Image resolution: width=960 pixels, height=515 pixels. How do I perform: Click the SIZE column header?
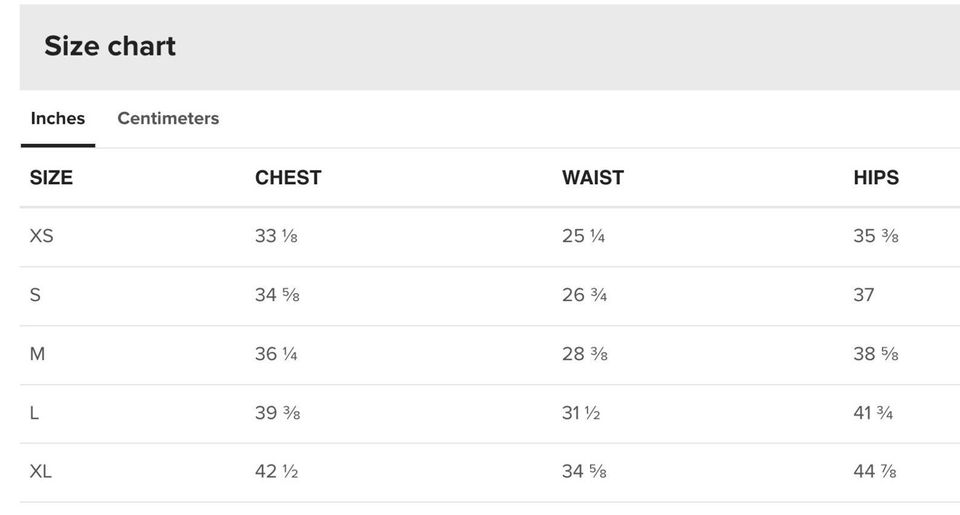[51, 178]
